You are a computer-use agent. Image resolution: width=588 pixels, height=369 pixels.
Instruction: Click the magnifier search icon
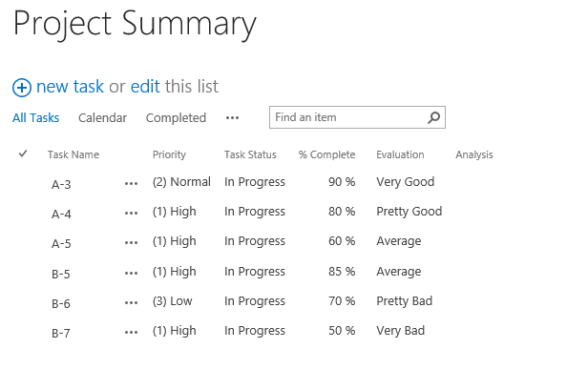[x=434, y=117]
